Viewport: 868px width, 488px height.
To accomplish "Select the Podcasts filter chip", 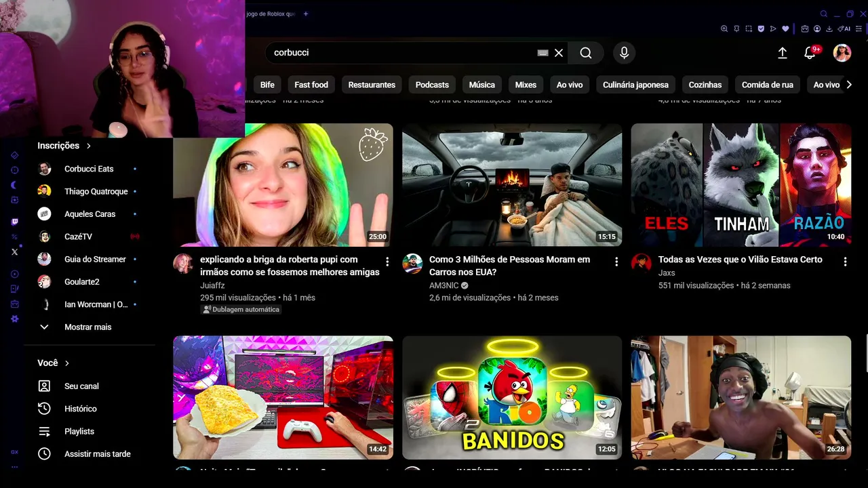I will pos(432,85).
